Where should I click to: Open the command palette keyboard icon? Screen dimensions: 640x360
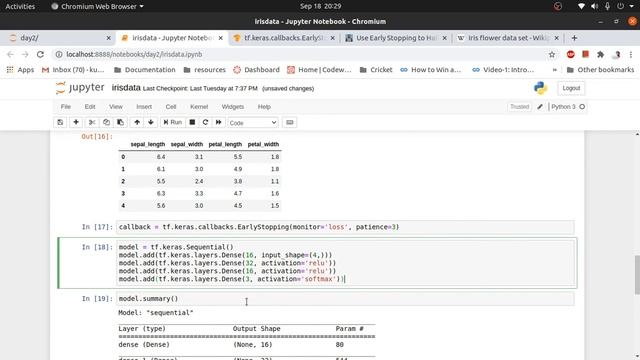coord(290,122)
